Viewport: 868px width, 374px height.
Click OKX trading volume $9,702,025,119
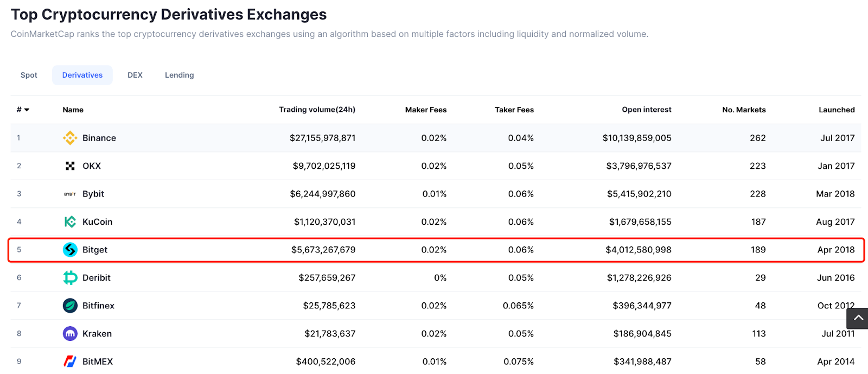324,166
